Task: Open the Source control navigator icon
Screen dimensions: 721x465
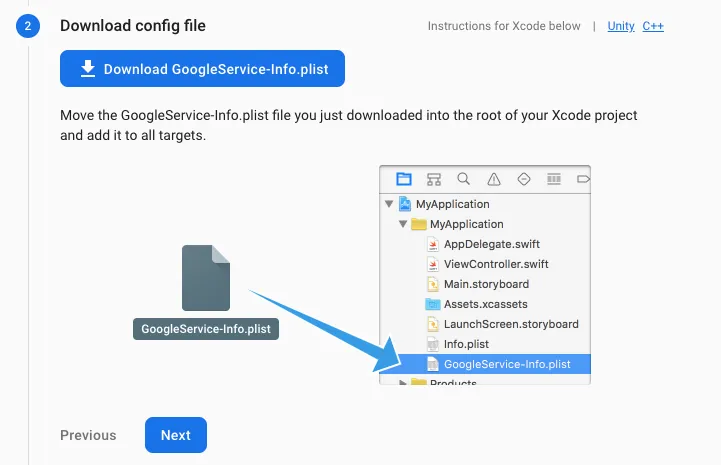Action: (434, 179)
